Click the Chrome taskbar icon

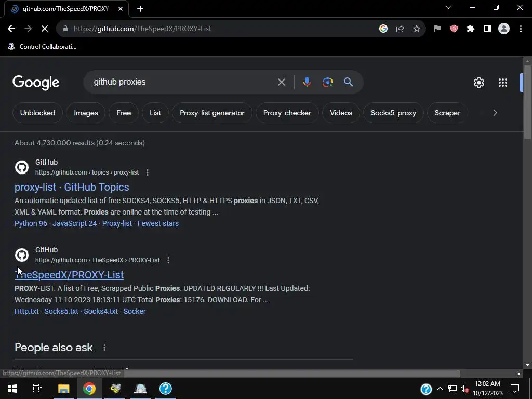89,389
